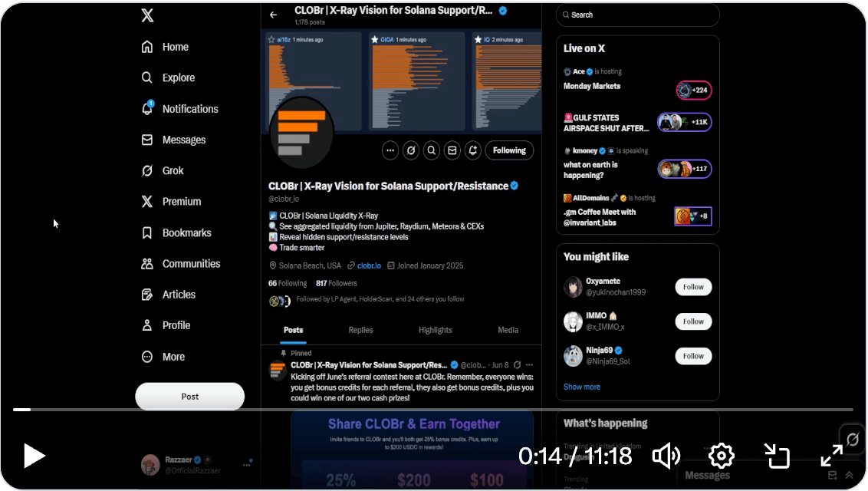The image size is (868, 491).
Task: Click the Search input field
Action: tap(638, 15)
